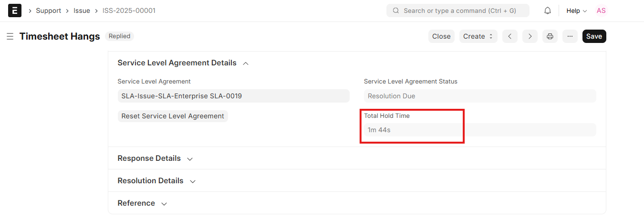Focus the search or command bar

tap(458, 10)
